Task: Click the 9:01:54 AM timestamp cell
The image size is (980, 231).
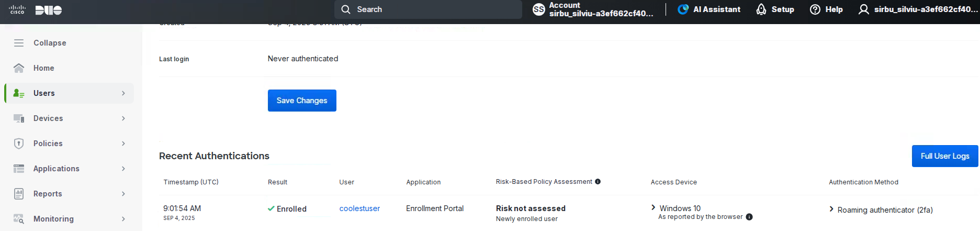Action: [x=182, y=208]
